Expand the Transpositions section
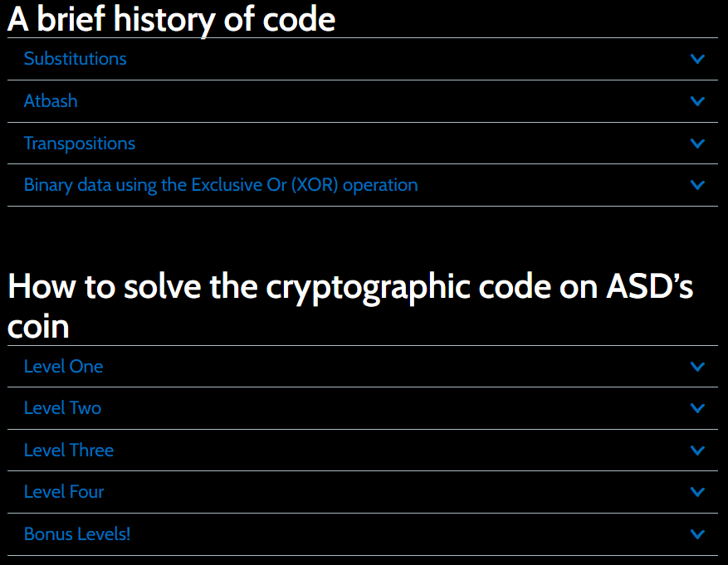The width and height of the screenshot is (728, 565). (x=80, y=144)
